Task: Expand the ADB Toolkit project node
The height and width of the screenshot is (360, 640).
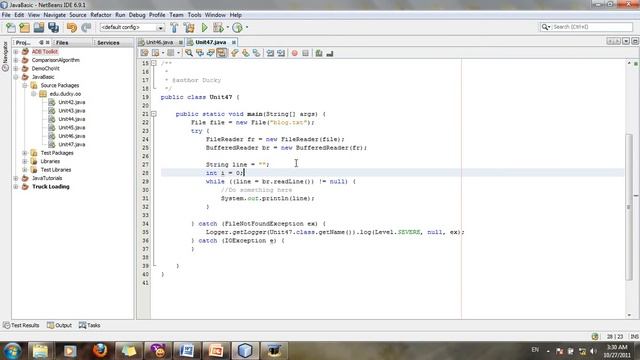Action: coord(16,52)
